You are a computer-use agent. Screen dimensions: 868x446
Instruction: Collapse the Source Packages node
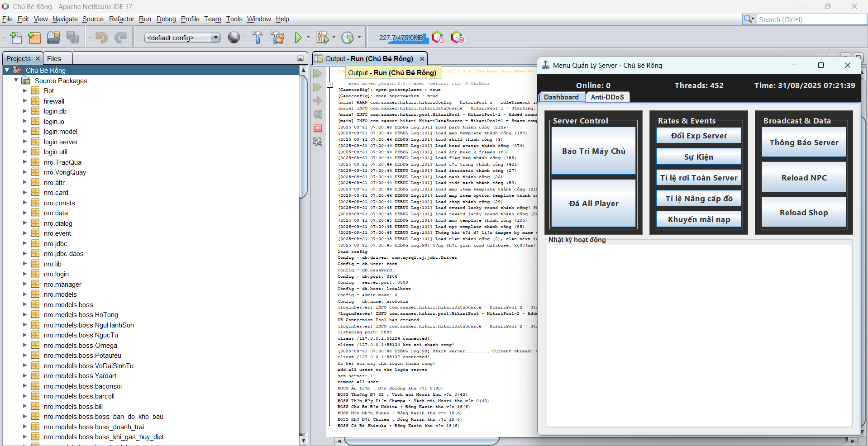[16, 81]
